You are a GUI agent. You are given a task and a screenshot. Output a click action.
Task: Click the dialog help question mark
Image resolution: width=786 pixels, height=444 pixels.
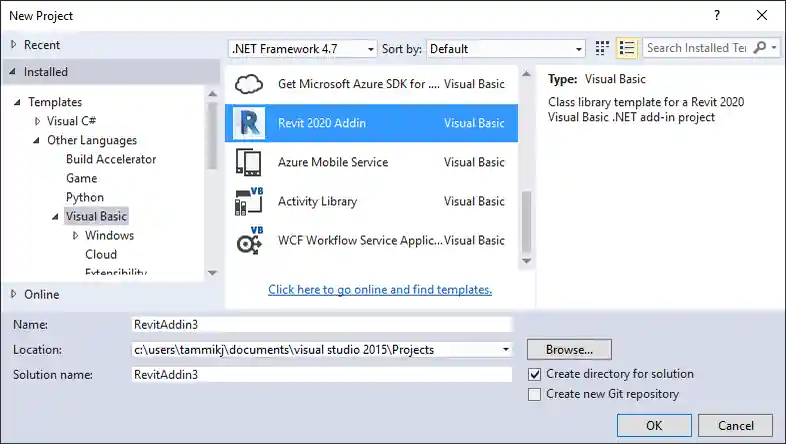click(x=717, y=16)
